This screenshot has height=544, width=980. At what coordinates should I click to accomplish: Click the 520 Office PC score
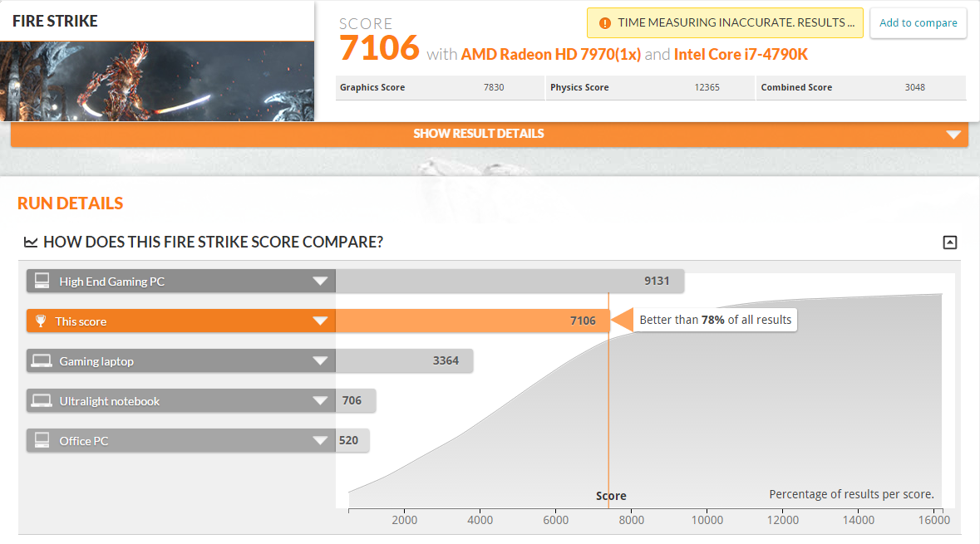click(x=349, y=440)
